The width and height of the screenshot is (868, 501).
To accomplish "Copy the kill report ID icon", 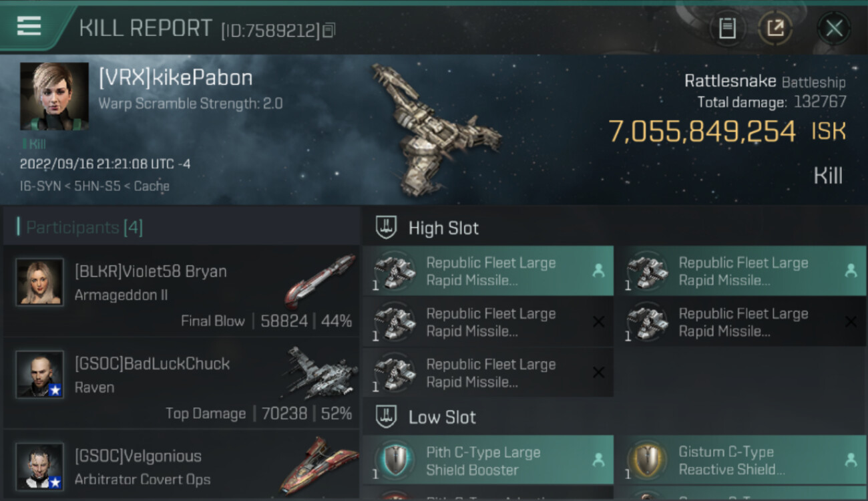I will pyautogui.click(x=329, y=30).
